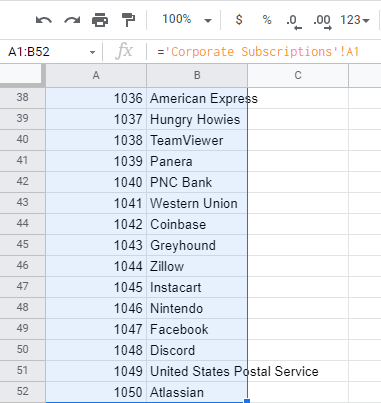Image resolution: width=381 pixels, height=403 pixels.
Task: Click the PNC Bank cell
Action: click(x=197, y=182)
